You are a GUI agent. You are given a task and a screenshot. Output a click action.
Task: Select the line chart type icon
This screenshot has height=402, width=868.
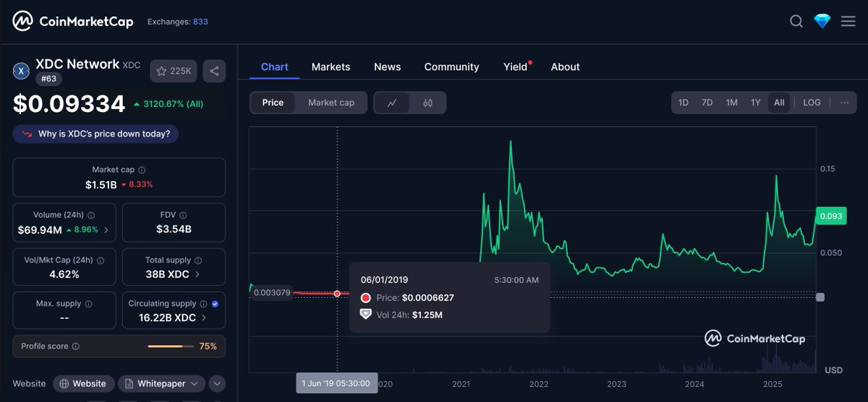tap(392, 103)
